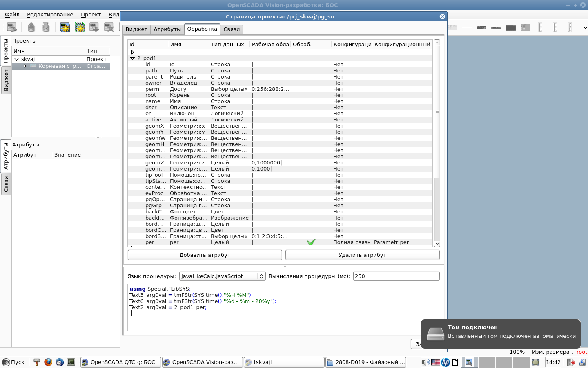Switch to the Атрибуты tab in dialog
This screenshot has height=368, width=588.
167,29
